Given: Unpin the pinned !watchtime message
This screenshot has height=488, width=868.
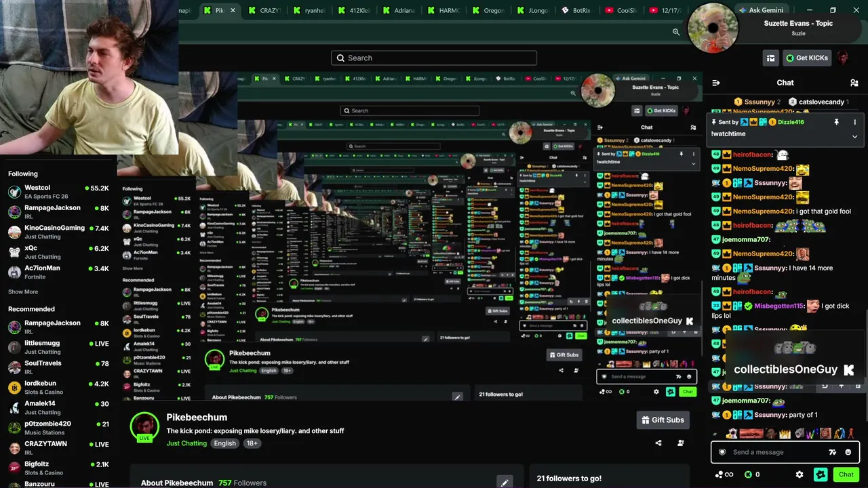Looking at the screenshot, I should pos(836,122).
